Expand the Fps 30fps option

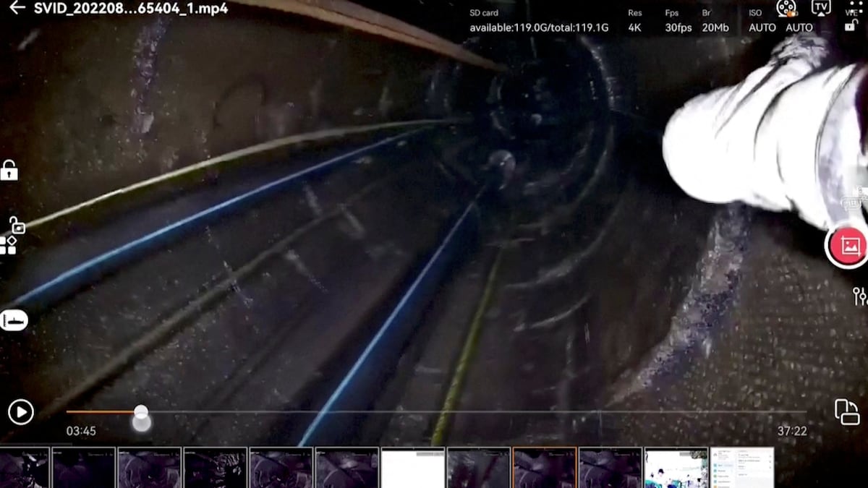tap(678, 21)
